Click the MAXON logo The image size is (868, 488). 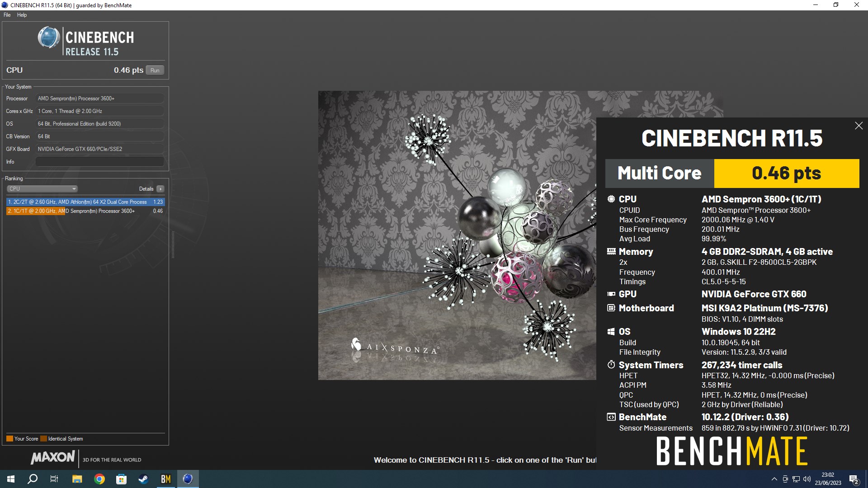[53, 457]
